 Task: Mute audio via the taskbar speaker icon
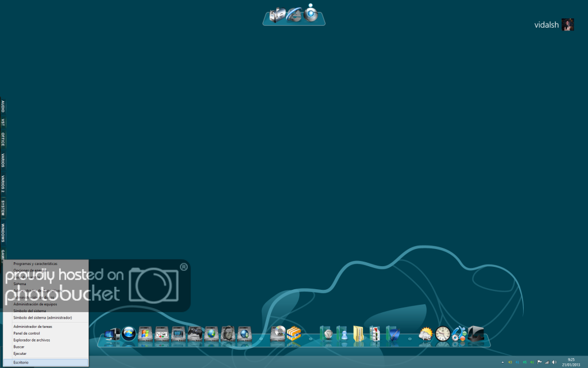click(554, 362)
